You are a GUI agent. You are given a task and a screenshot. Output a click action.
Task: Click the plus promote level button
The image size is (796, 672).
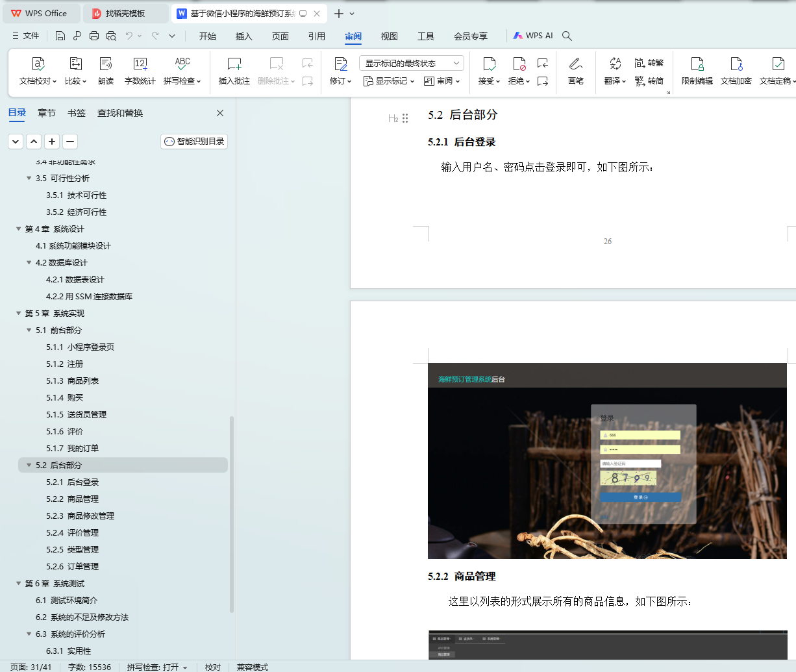point(52,141)
